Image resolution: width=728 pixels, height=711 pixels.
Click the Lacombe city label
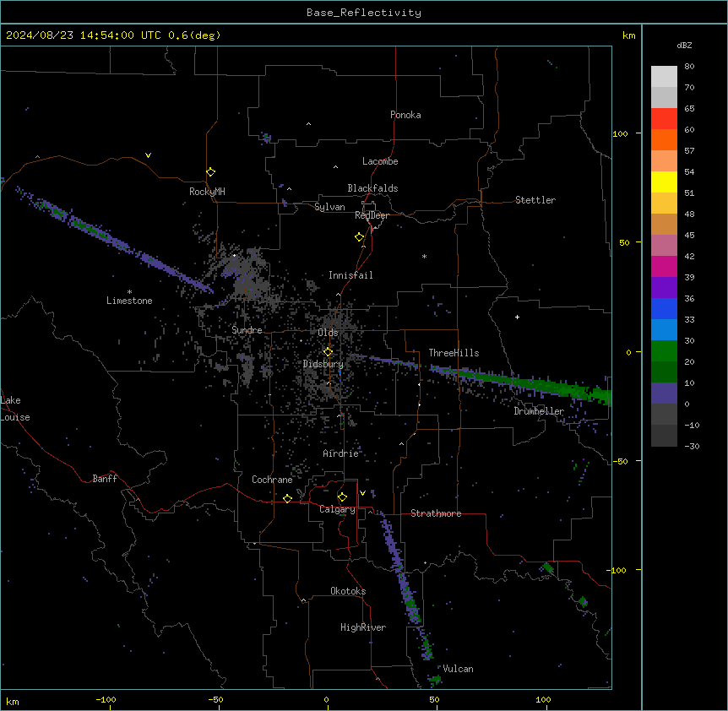pyautogui.click(x=380, y=161)
